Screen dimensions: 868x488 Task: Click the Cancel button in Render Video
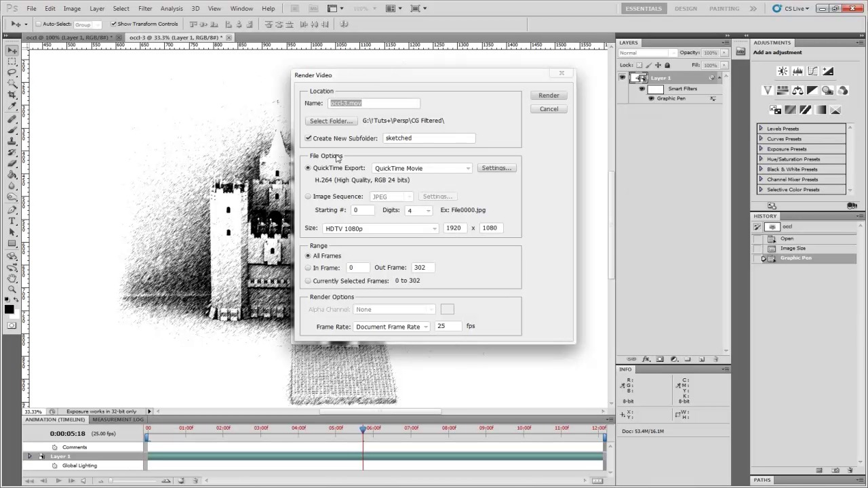point(549,109)
